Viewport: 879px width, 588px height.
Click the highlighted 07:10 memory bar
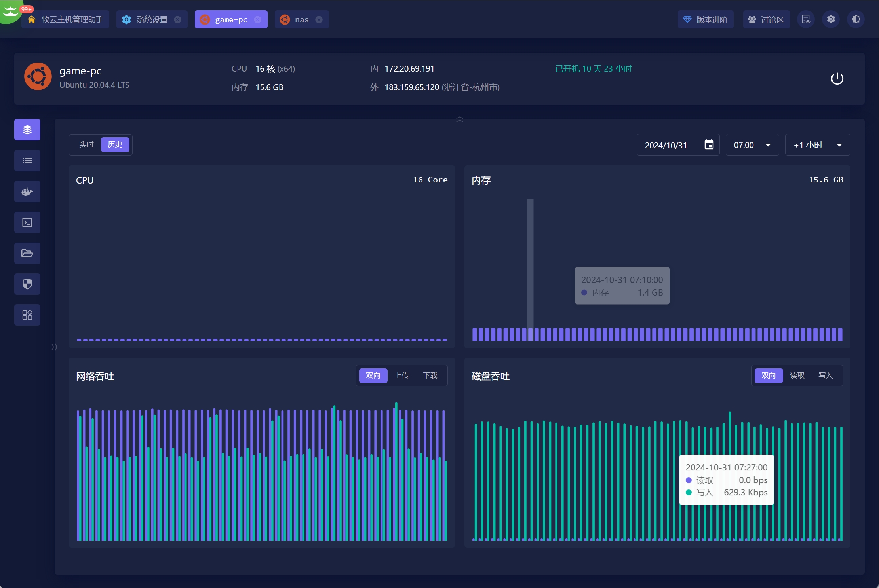(531, 334)
